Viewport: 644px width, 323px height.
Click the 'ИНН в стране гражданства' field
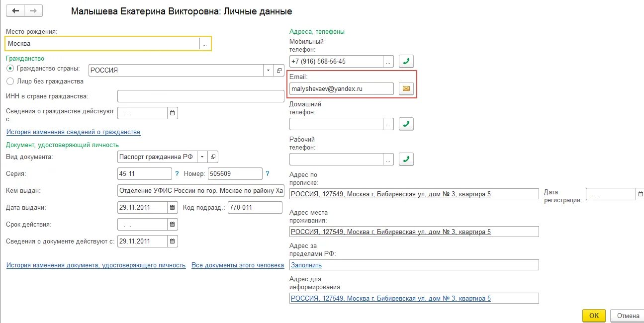(x=200, y=96)
